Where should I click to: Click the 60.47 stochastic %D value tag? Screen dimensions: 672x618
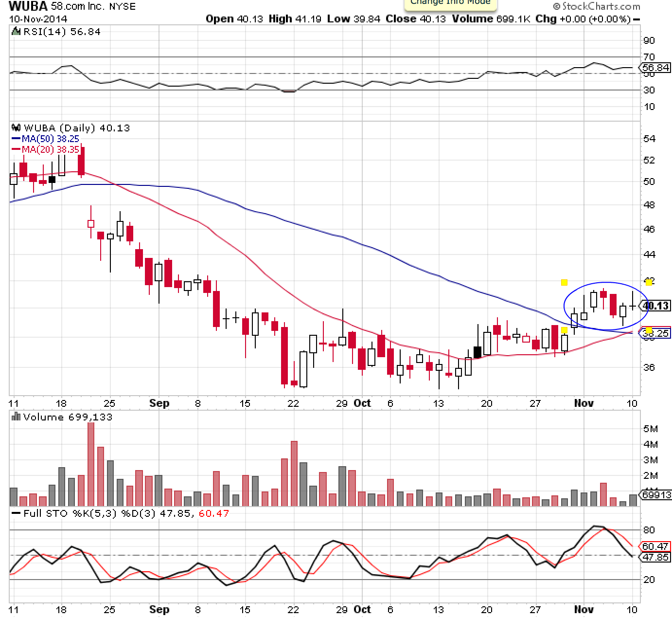pyautogui.click(x=655, y=546)
